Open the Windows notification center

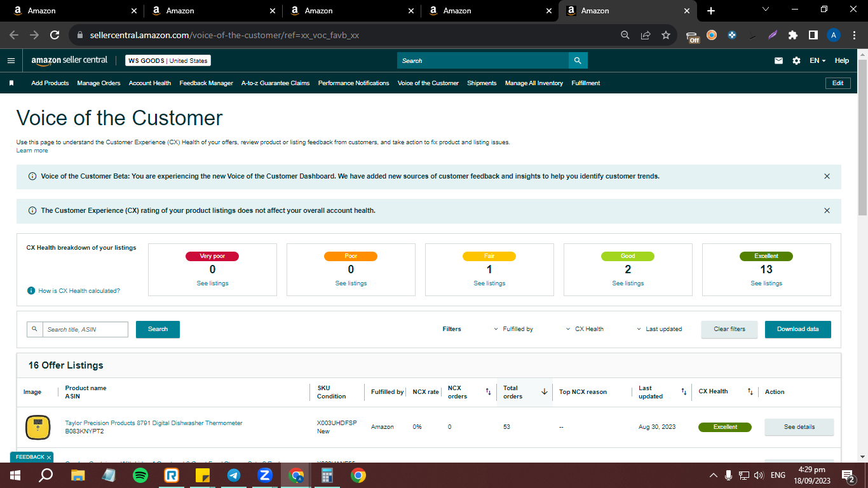pos(848,475)
